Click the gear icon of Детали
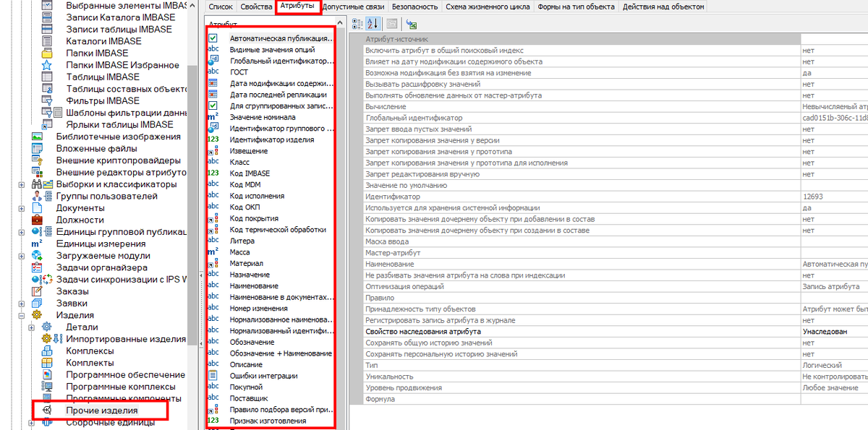Screen dimensions: 868x430 pos(47,327)
